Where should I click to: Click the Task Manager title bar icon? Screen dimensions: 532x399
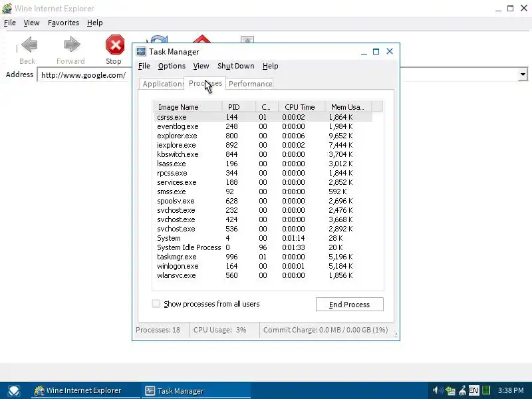141,52
